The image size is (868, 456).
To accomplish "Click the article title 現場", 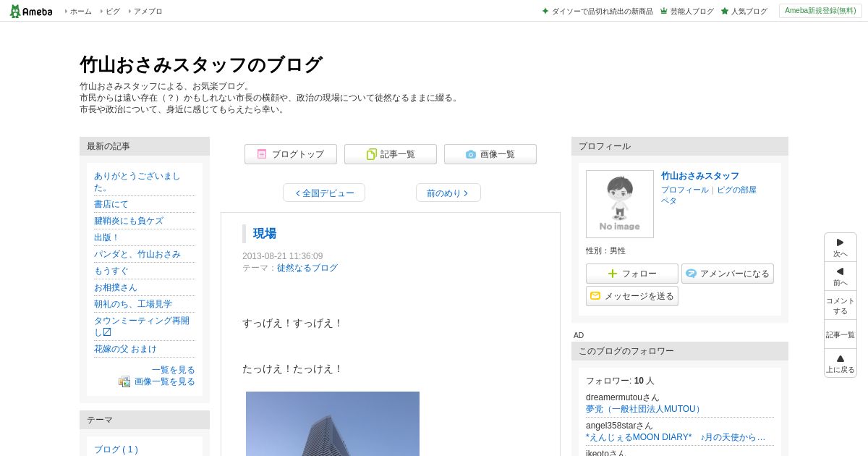I will (265, 233).
